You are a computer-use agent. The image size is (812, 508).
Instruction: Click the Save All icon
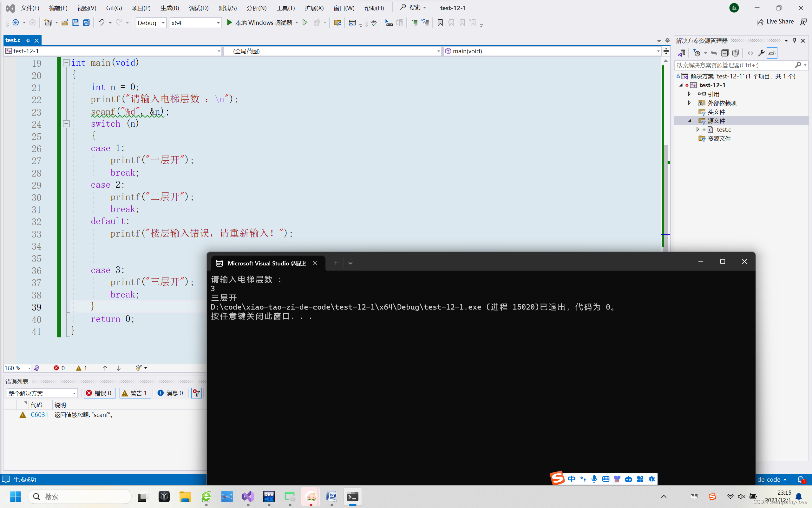click(87, 23)
